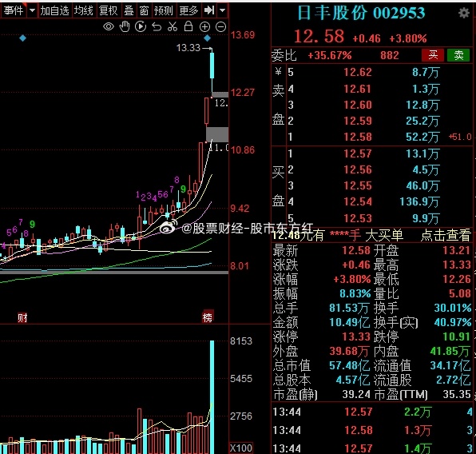476x454 pixels.
Task: Open the 均线 menu item
Action: click(84, 11)
